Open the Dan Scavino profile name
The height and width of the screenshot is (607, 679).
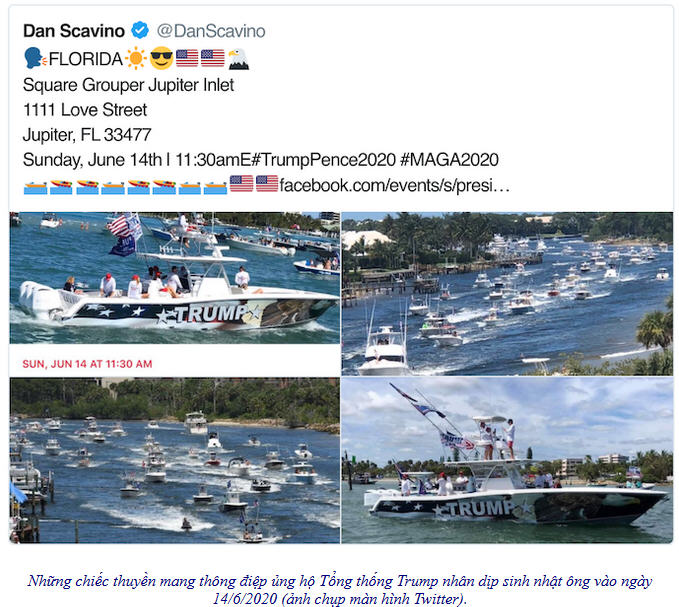[74, 31]
